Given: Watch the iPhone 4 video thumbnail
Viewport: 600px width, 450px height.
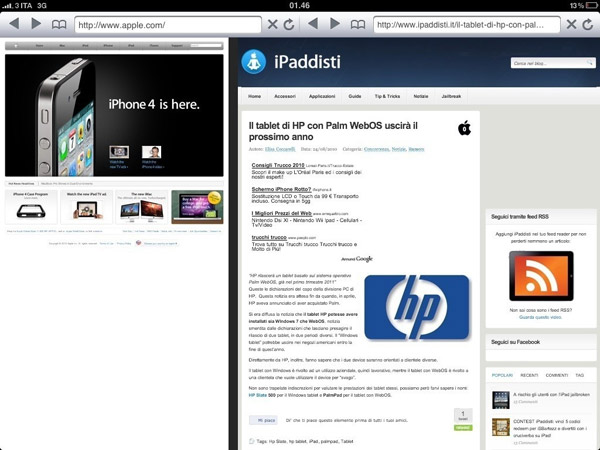Looking at the screenshot, I should click(152, 152).
